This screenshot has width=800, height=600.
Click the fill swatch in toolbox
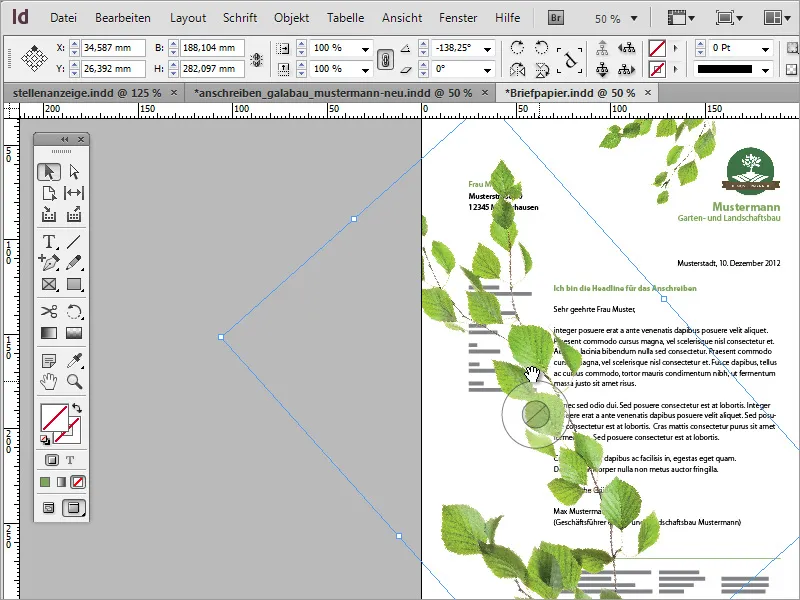click(x=54, y=417)
